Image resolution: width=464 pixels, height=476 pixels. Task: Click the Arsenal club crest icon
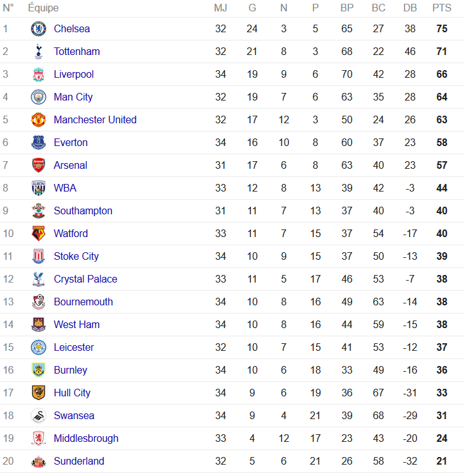tap(39, 165)
